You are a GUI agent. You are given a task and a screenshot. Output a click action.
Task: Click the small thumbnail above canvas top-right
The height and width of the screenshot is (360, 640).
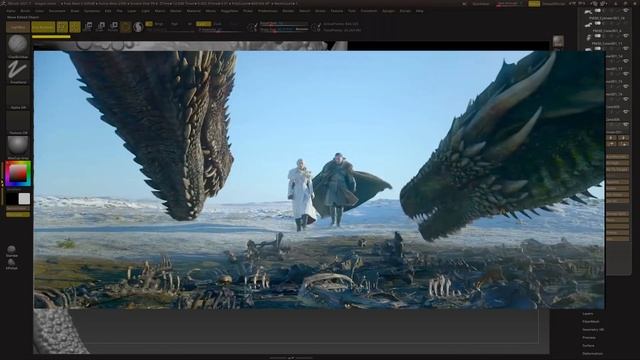click(558, 41)
